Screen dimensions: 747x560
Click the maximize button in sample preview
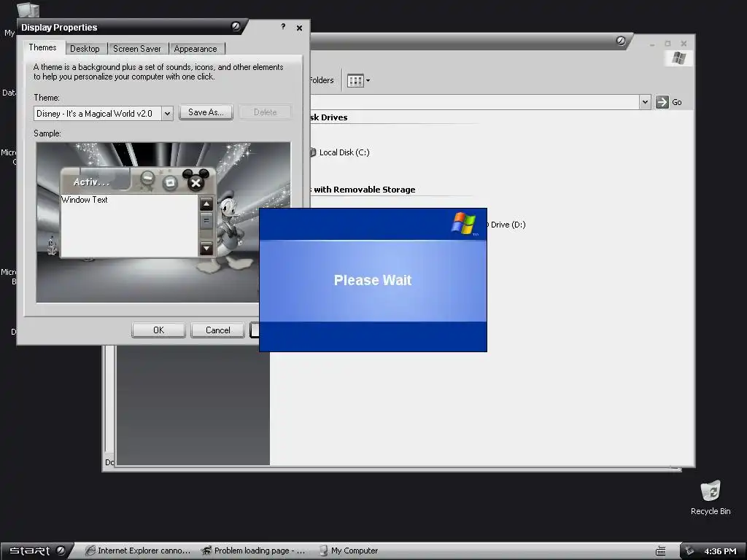pyautogui.click(x=169, y=182)
